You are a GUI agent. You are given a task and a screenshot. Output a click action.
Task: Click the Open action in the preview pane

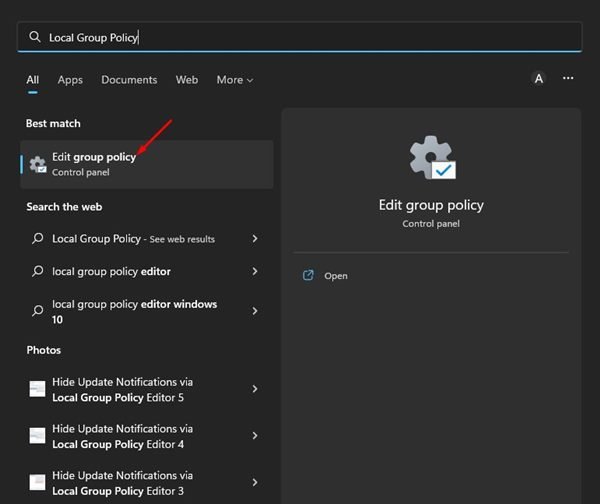[336, 276]
